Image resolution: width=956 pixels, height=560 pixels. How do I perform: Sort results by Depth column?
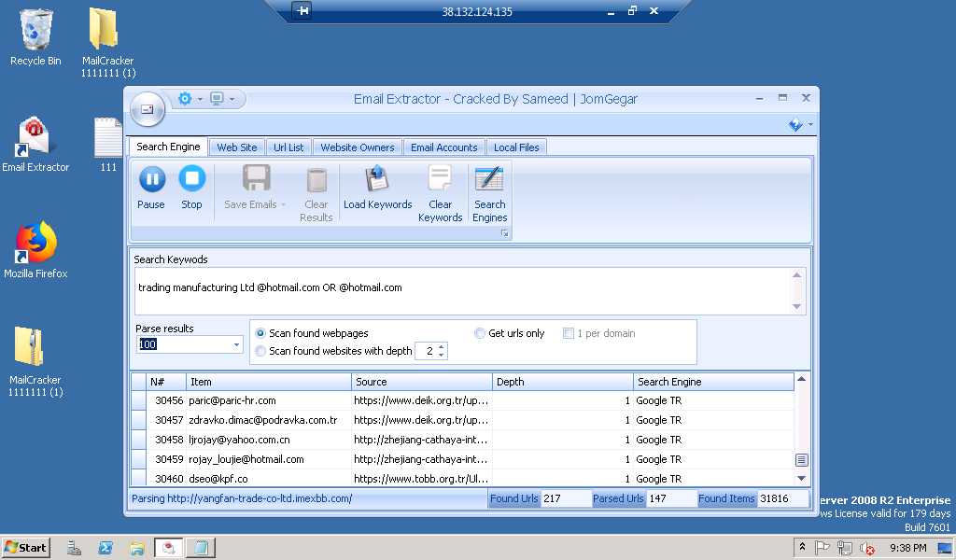(562, 382)
